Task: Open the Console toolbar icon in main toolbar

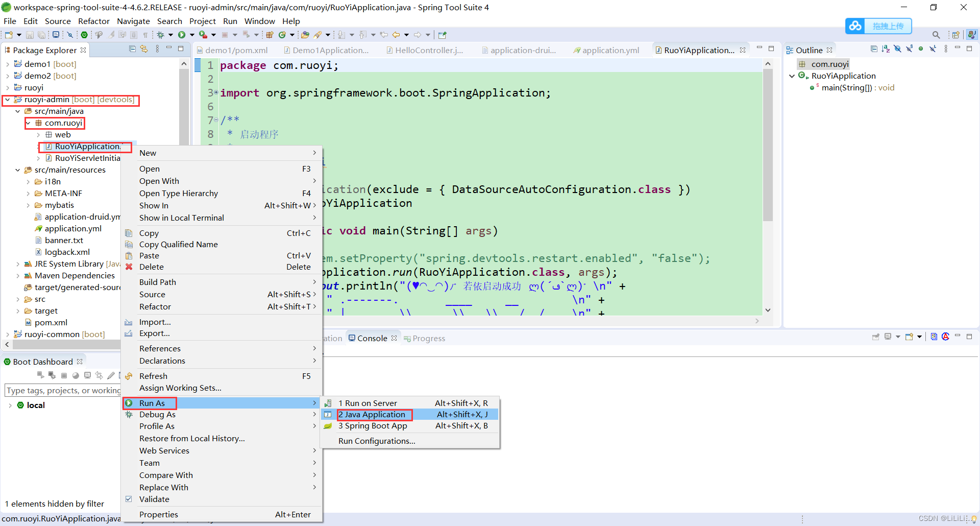Action: (56, 35)
